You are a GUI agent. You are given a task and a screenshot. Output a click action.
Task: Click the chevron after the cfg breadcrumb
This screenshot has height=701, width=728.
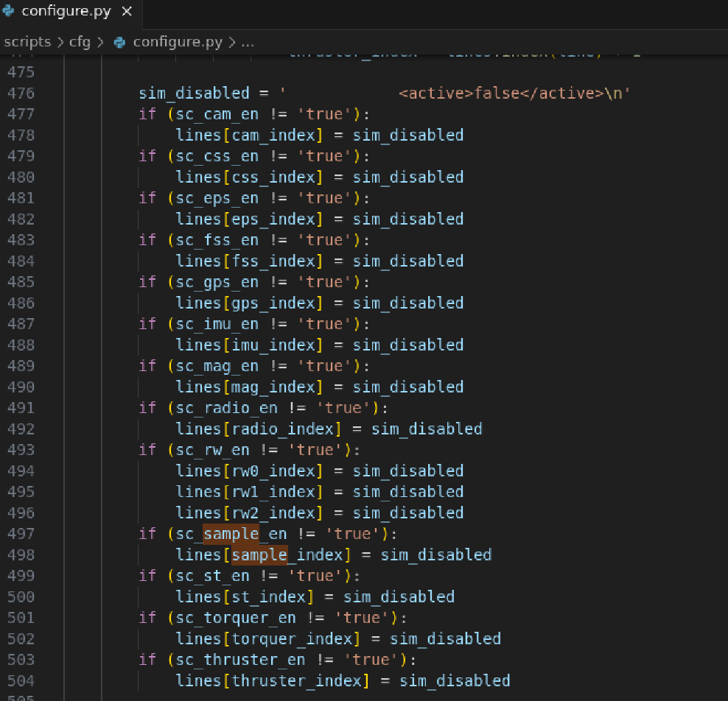(x=100, y=43)
